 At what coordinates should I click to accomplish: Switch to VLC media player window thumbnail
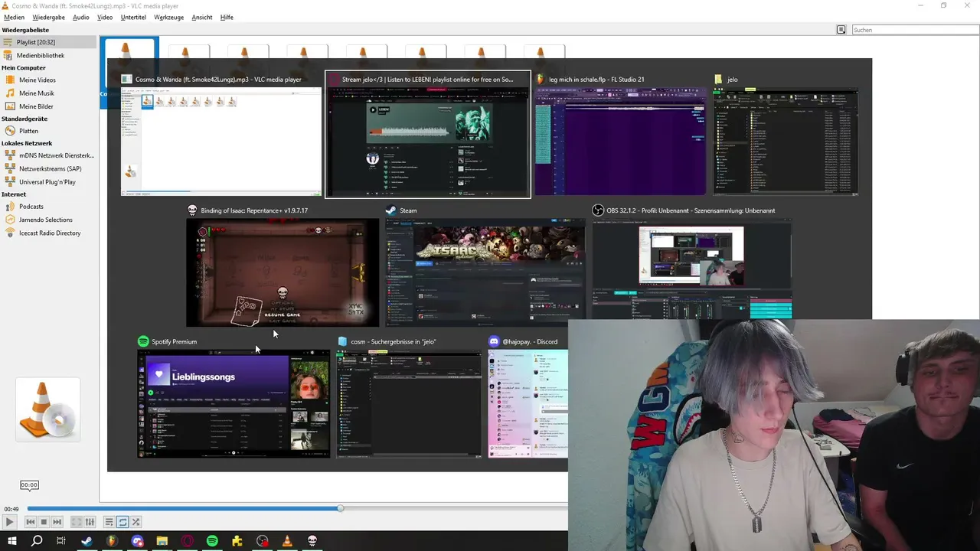point(221,135)
